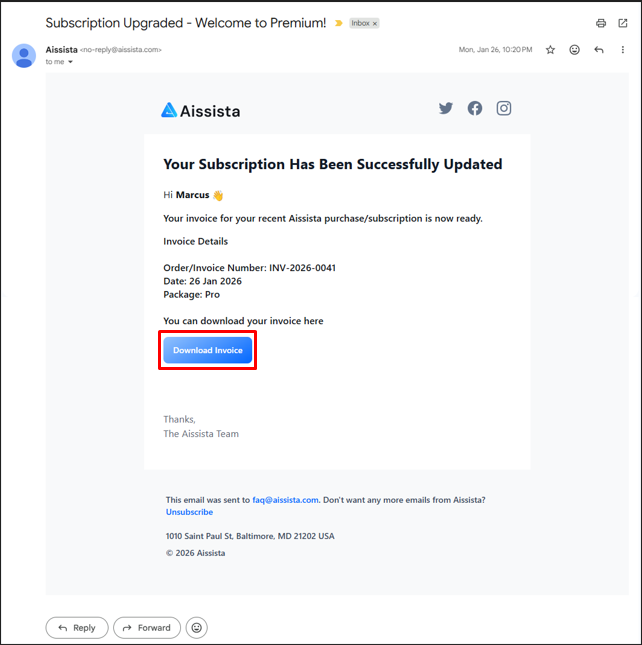This screenshot has width=642, height=645.
Task: Click sender's profile avatar
Action: click(24, 55)
